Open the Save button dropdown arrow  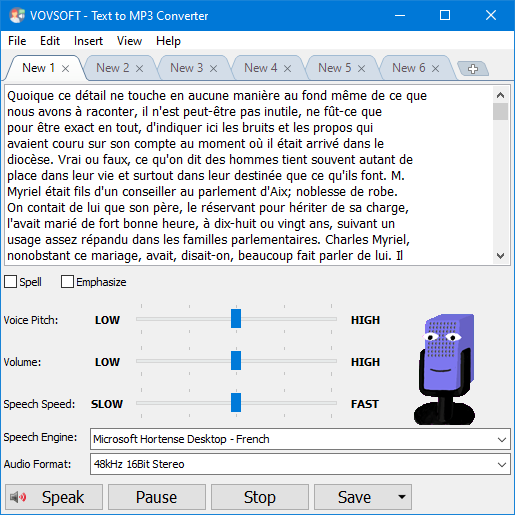tap(402, 497)
